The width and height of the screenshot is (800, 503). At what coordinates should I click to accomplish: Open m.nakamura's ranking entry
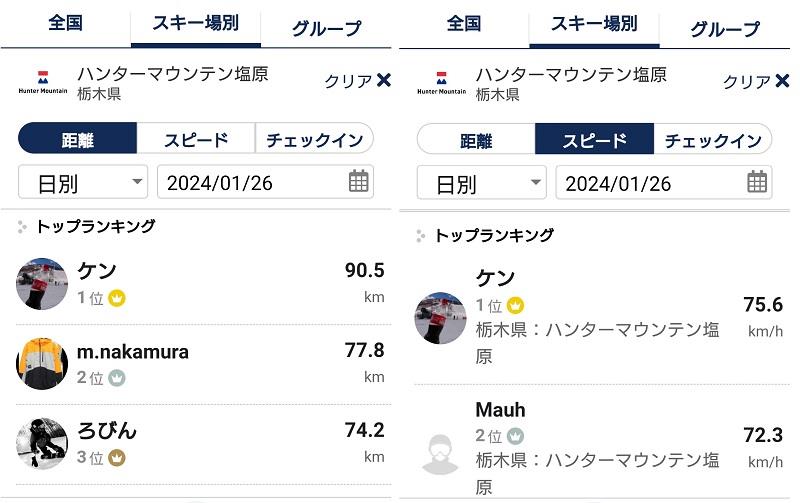204,364
